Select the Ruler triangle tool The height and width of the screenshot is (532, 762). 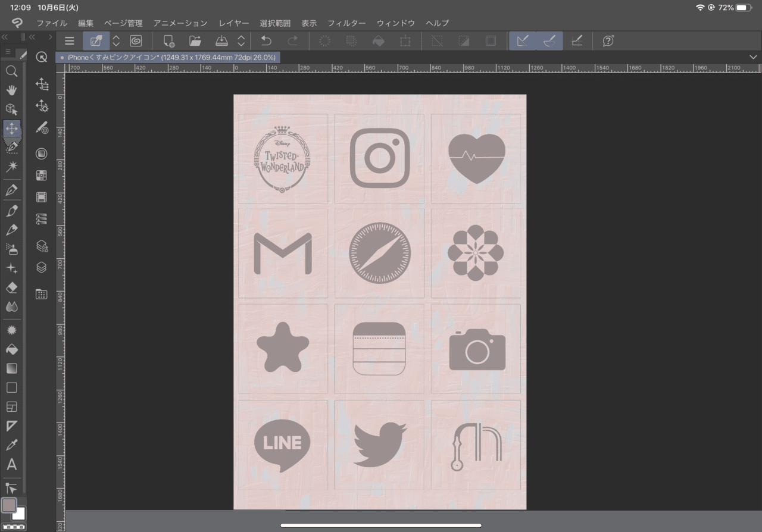(11, 426)
